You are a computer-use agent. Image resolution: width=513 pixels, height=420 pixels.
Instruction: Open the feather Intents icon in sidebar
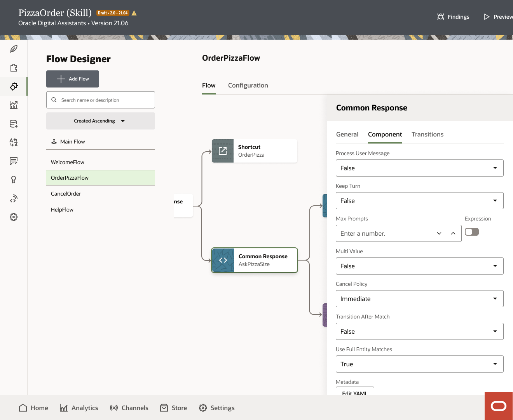[x=14, y=49]
